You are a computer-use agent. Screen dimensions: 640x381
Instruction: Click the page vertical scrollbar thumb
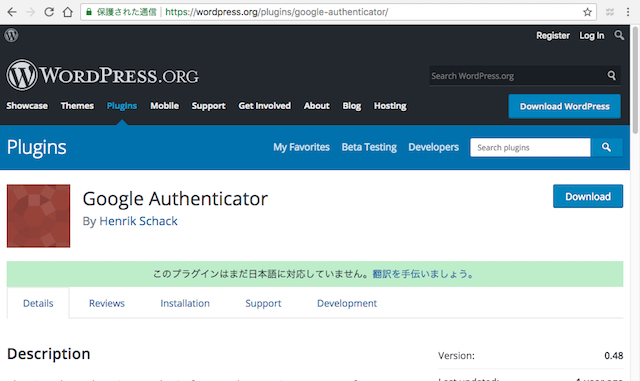click(x=635, y=80)
